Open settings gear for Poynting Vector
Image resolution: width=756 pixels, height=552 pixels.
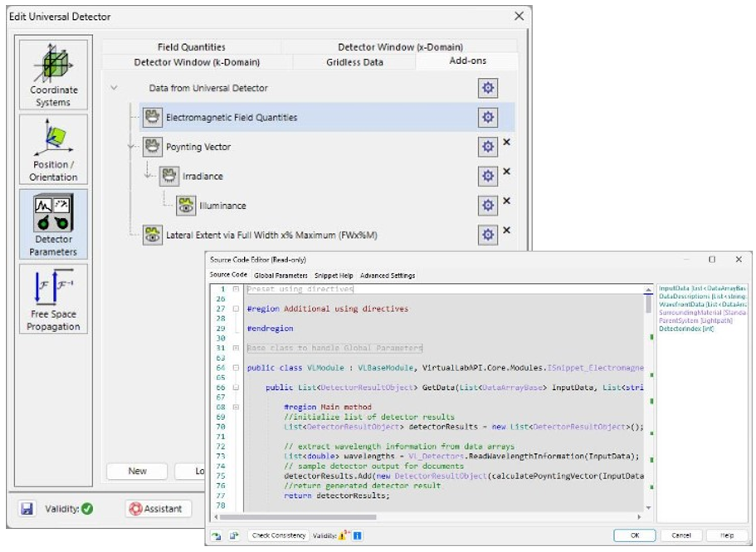(x=488, y=147)
